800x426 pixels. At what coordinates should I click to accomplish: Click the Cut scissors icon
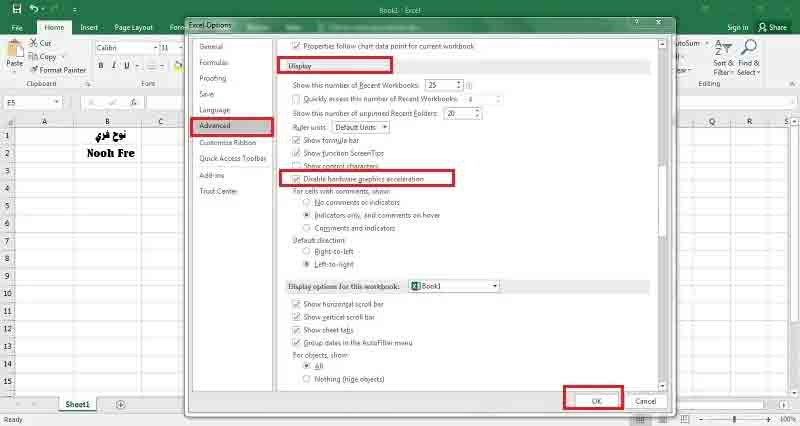click(34, 43)
